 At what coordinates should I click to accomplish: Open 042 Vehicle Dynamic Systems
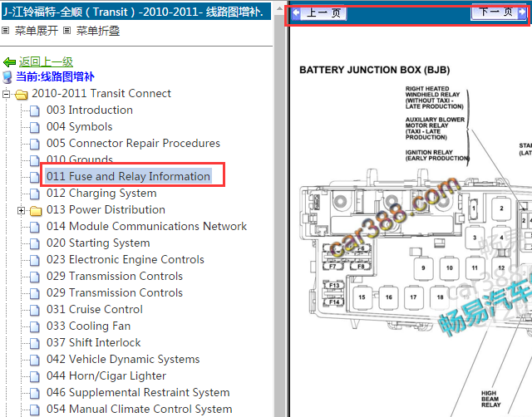coord(123,360)
